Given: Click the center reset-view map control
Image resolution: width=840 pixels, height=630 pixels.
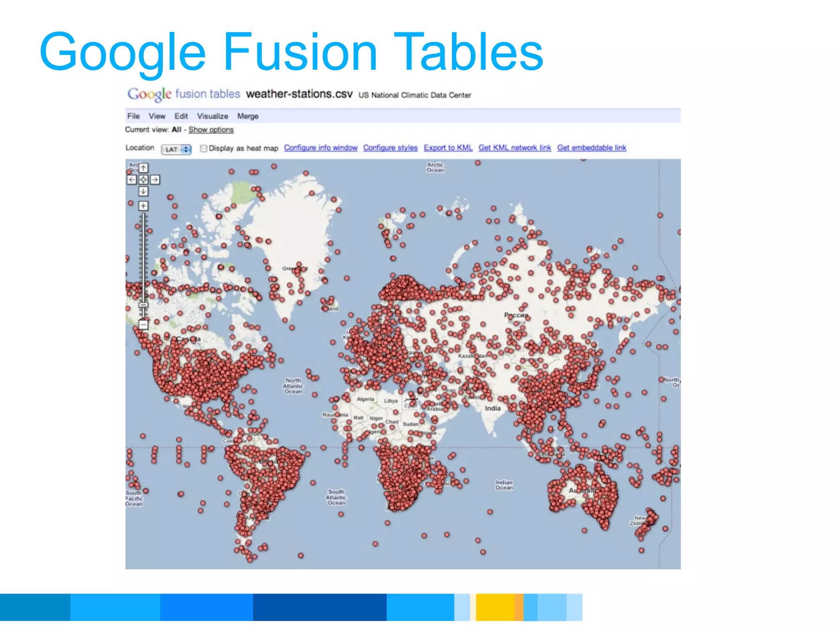Looking at the screenshot, I should coord(143,180).
